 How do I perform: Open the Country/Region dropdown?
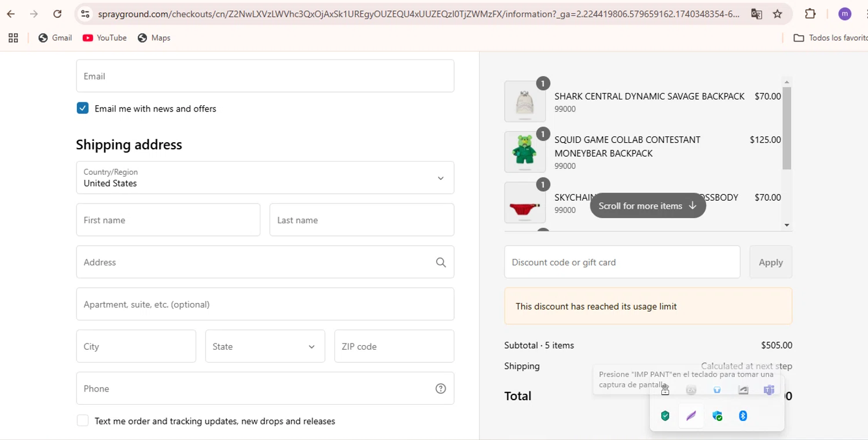pos(265,178)
